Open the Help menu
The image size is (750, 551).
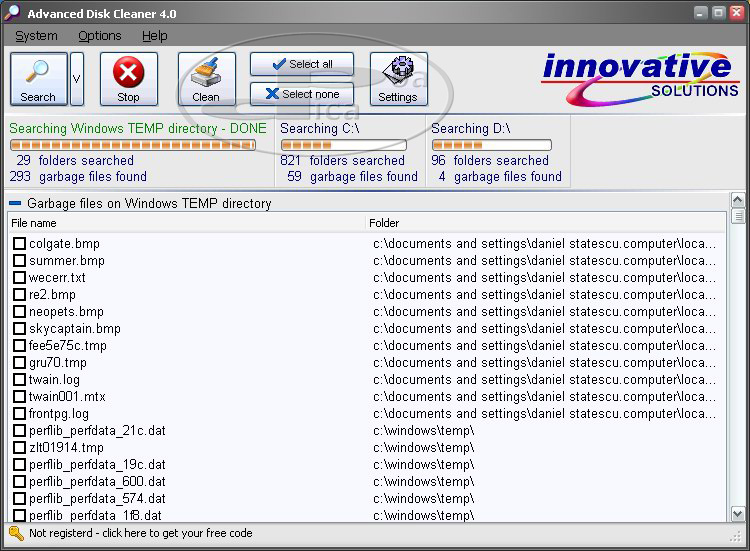pyautogui.click(x=155, y=36)
